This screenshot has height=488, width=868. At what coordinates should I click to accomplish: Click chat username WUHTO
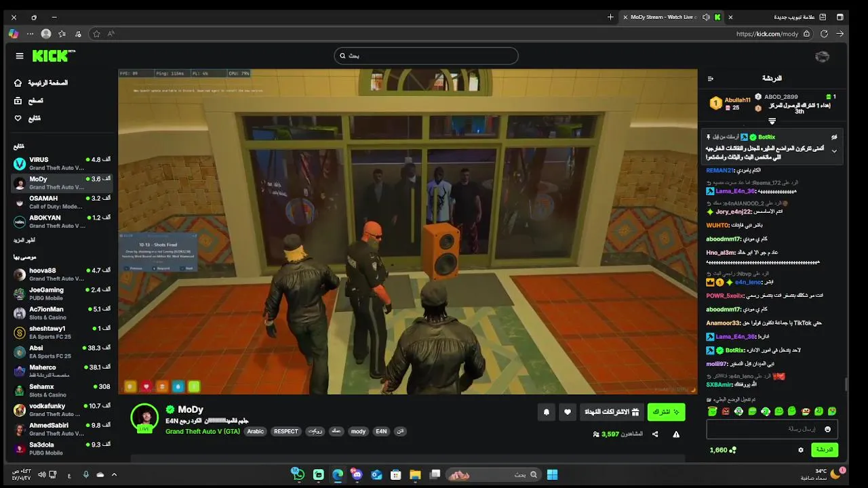point(717,225)
